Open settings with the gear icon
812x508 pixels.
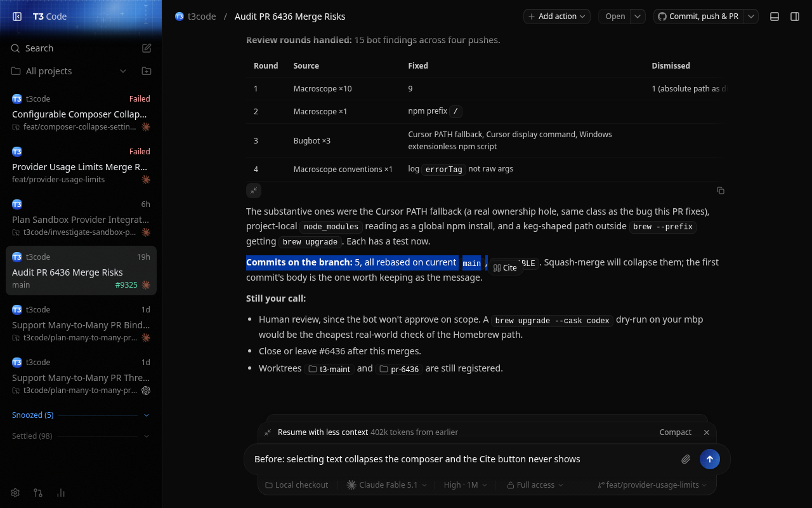(x=15, y=493)
